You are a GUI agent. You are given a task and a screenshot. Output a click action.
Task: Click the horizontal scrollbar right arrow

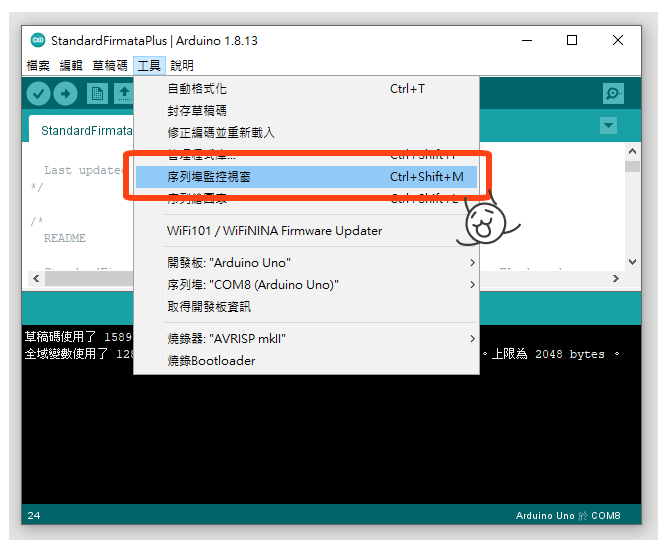[x=616, y=278]
